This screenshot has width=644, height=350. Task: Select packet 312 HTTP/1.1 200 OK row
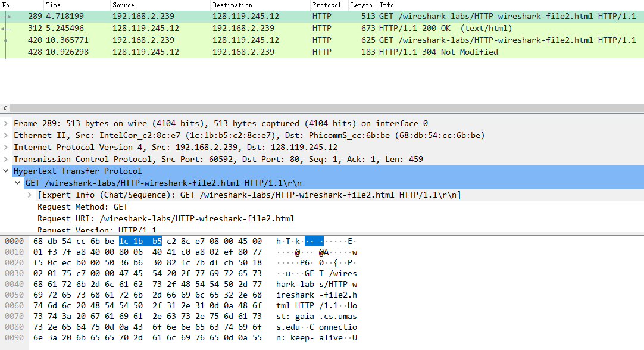point(322,29)
